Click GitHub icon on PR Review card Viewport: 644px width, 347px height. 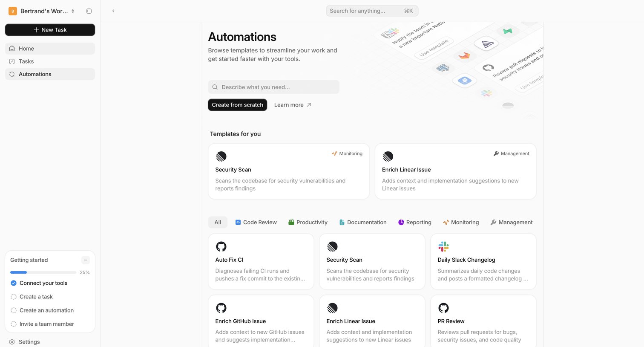[443, 308]
